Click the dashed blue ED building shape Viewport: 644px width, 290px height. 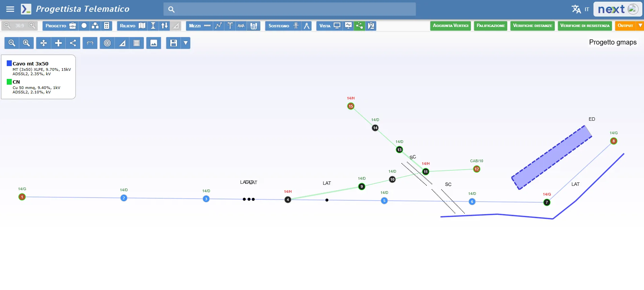pyautogui.click(x=551, y=157)
